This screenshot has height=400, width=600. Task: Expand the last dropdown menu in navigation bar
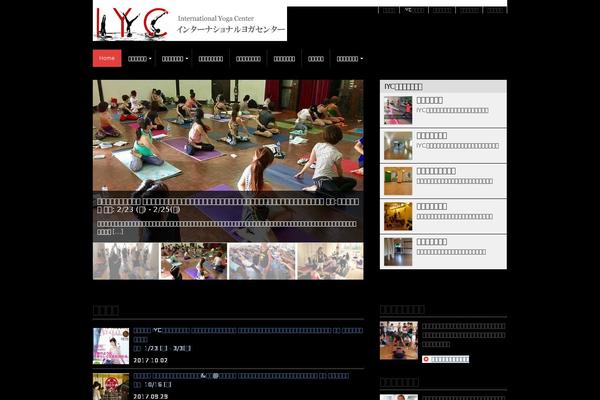tap(350, 59)
